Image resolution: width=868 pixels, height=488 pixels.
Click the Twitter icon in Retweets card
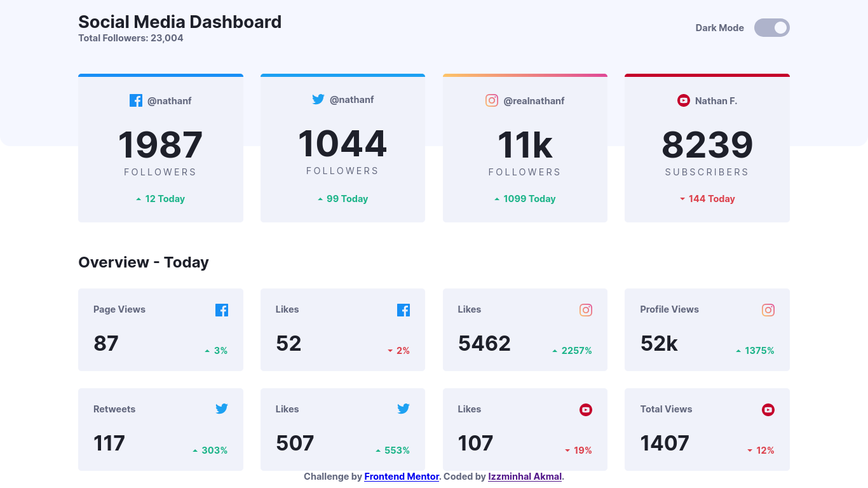(222, 409)
